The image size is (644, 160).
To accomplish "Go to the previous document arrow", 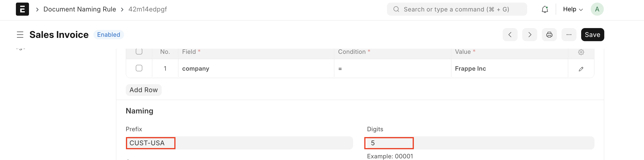I will pyautogui.click(x=510, y=35).
